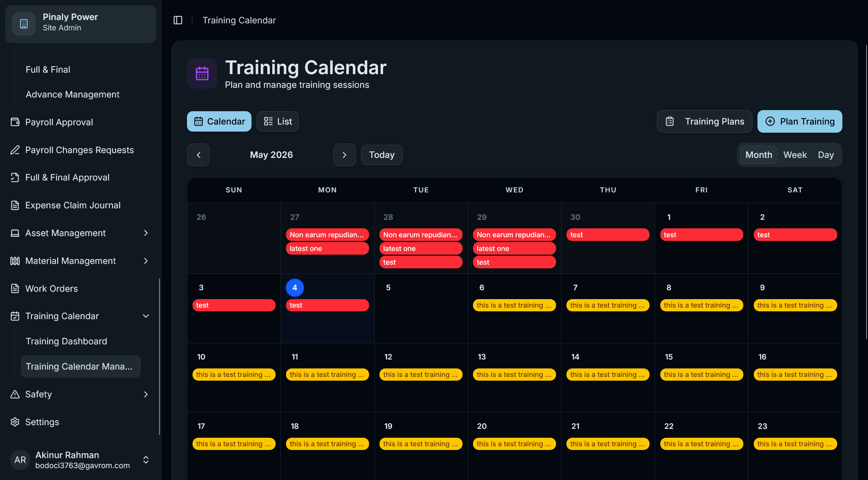Expand the Asset Management submenu chevron
Image resolution: width=868 pixels, height=480 pixels.
pos(146,233)
